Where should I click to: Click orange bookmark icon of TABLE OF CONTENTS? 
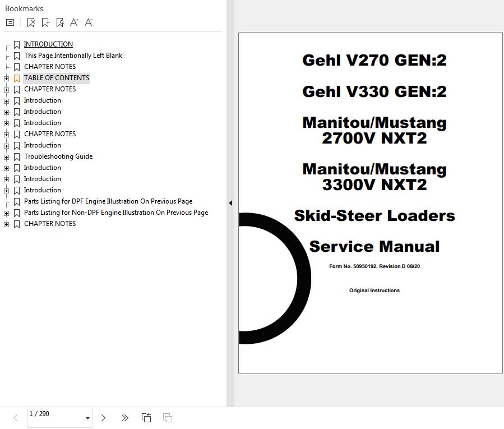(x=17, y=79)
